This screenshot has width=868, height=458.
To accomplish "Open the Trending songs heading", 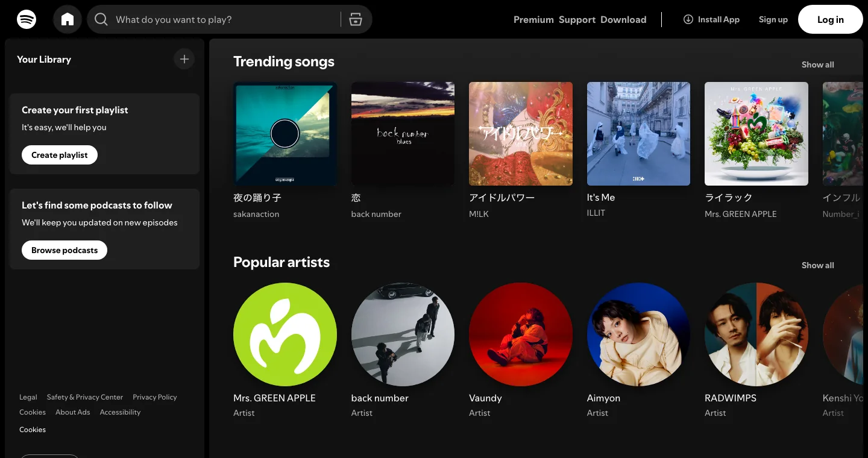I will (x=284, y=61).
